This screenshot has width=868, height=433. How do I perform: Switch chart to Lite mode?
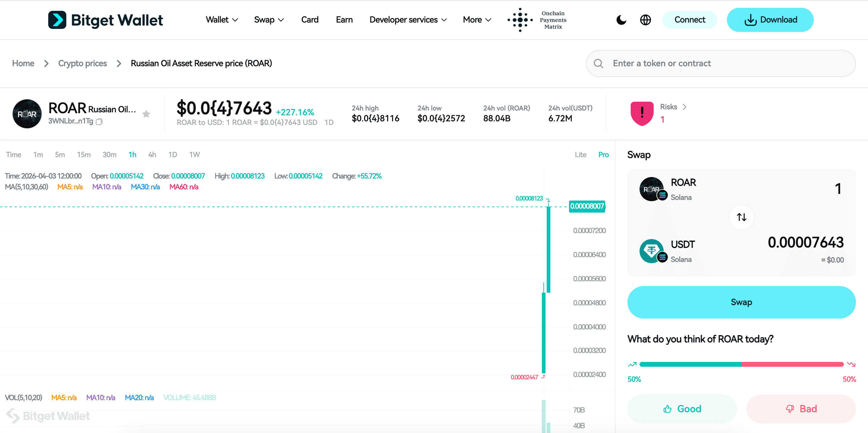pos(580,154)
